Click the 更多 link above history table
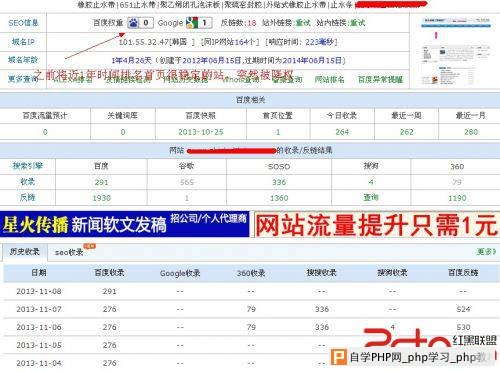The width and height of the screenshot is (500, 371). (486, 251)
